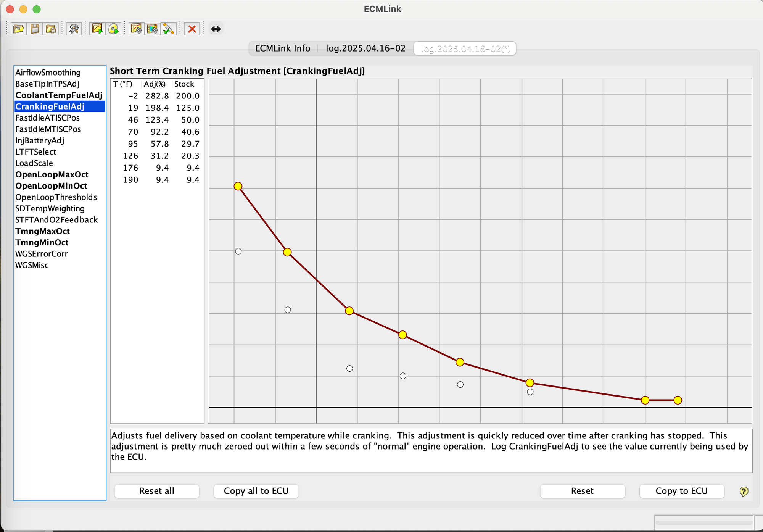Select LTFTSelect in the list
Screen dimensions: 763x532
pos(60,152)
